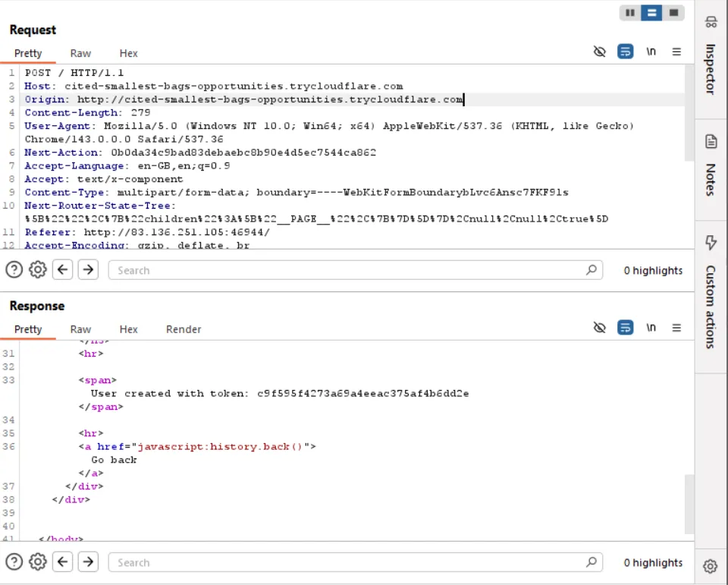Open the Notes side panel
This screenshot has width=728, height=585.
coord(711,167)
